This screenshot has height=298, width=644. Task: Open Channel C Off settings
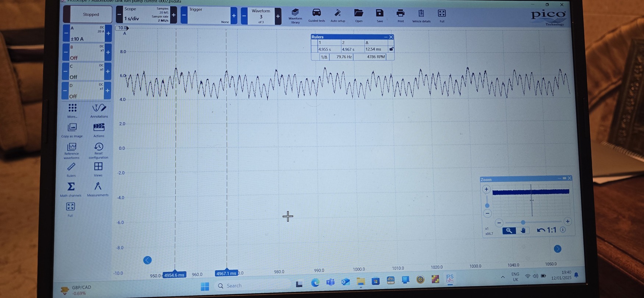tap(86, 71)
